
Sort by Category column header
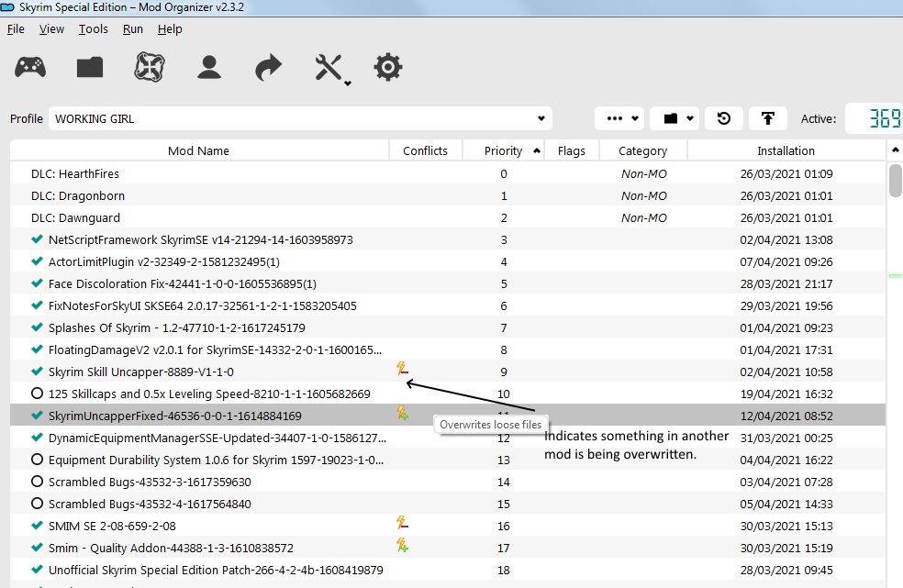(642, 150)
